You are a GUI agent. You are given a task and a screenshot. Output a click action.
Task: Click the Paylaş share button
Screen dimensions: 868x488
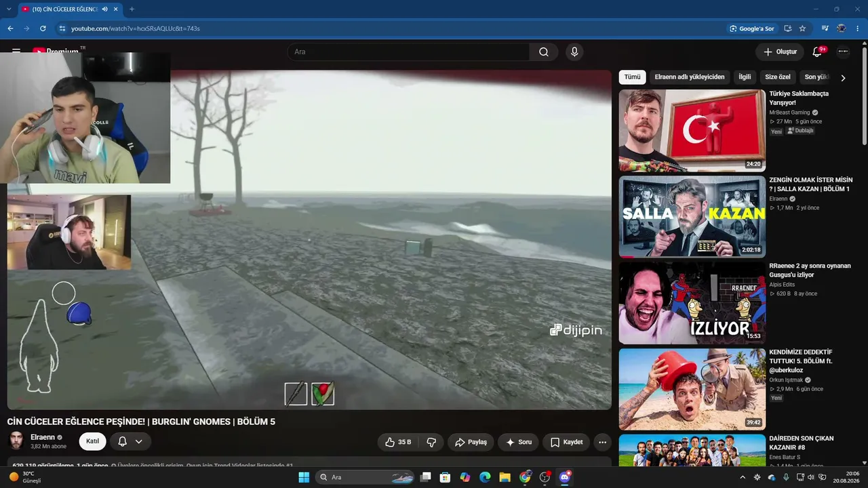[471, 442]
